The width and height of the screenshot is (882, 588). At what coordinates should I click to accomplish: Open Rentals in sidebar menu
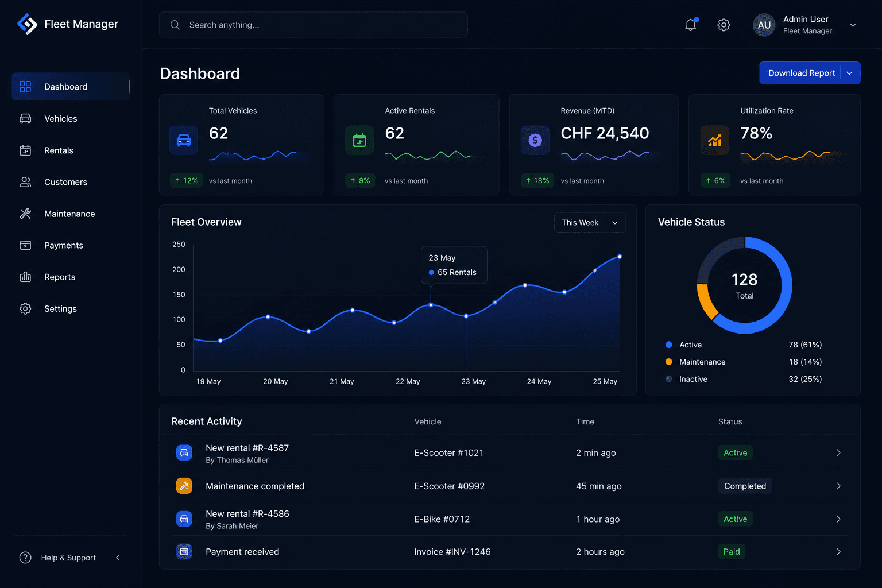click(71, 150)
